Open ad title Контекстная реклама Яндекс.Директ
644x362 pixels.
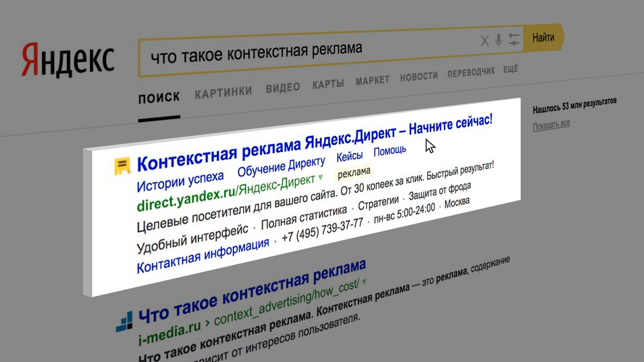point(314,142)
